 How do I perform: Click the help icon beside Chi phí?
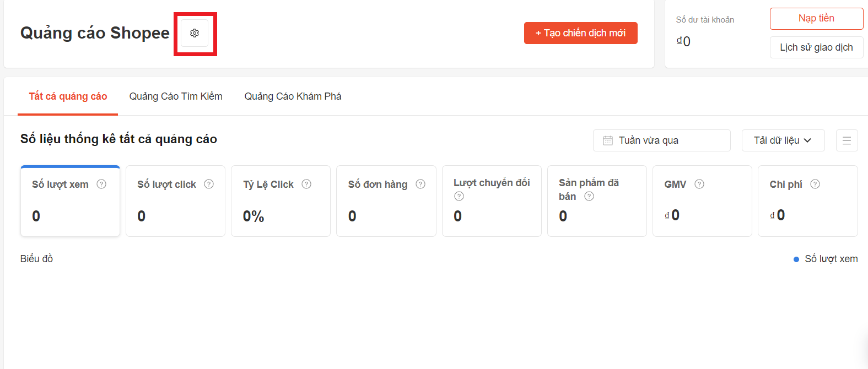click(x=815, y=184)
